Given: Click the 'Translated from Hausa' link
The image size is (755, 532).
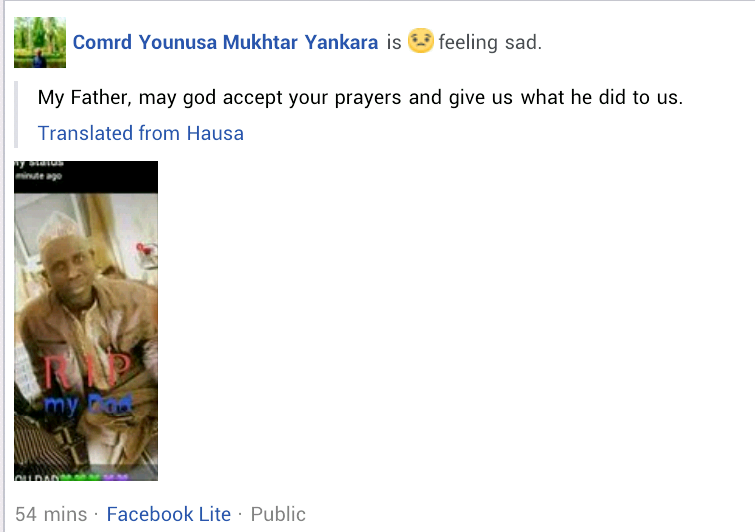Looking at the screenshot, I should coord(141,133).
